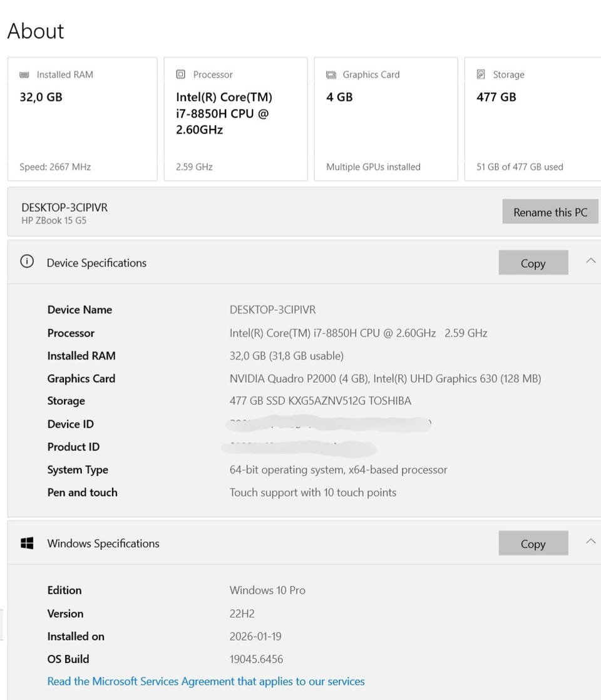Copy the Device Specifications
Screen dimensions: 601x700
point(533,263)
